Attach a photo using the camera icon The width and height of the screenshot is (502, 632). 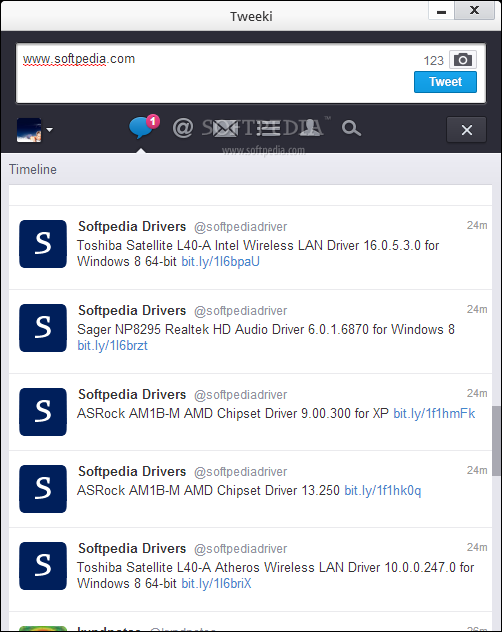pyautogui.click(x=462, y=60)
